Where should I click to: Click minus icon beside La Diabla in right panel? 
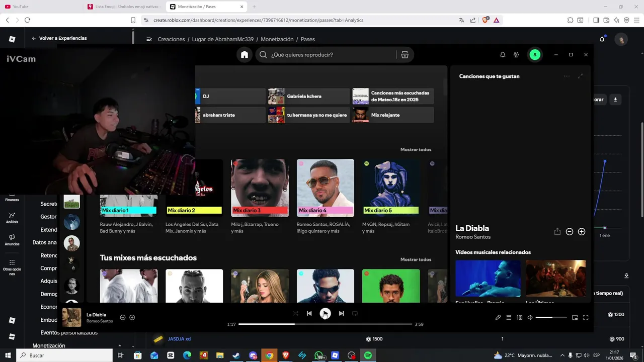click(570, 232)
